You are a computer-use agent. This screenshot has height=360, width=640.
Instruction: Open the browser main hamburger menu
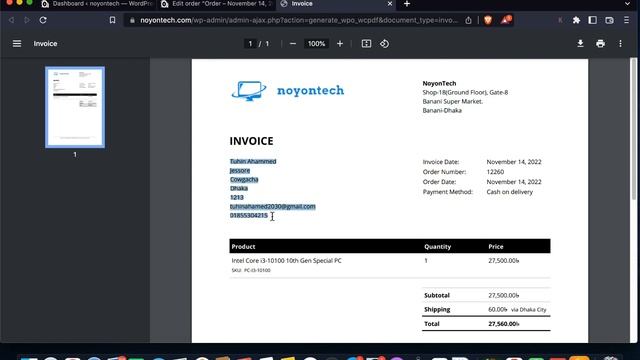tap(627, 20)
